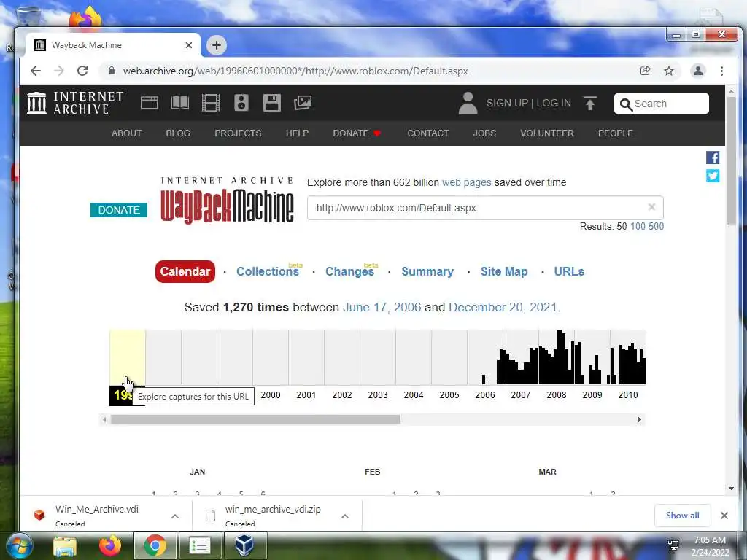This screenshot has height=560, width=747.
Task: Open Chrome's three-dot menu
Action: point(721,71)
